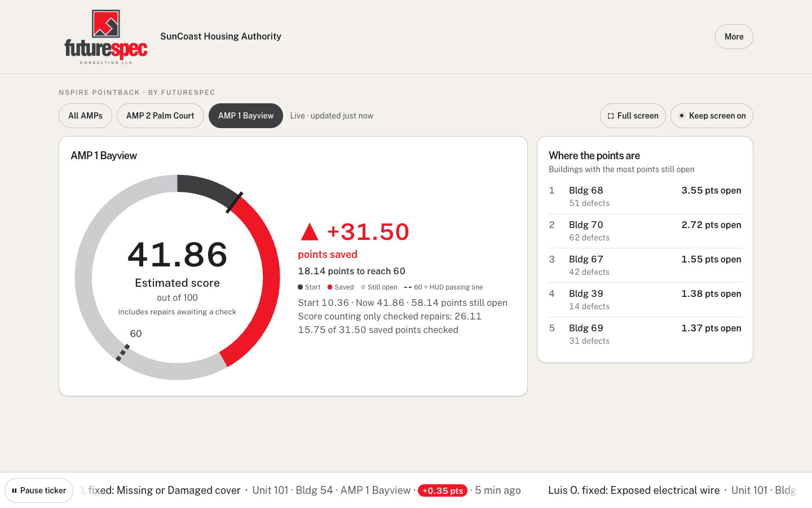Click the +31.50 points saved figure
Viewport: 812px width, 508px height.
pos(368,231)
